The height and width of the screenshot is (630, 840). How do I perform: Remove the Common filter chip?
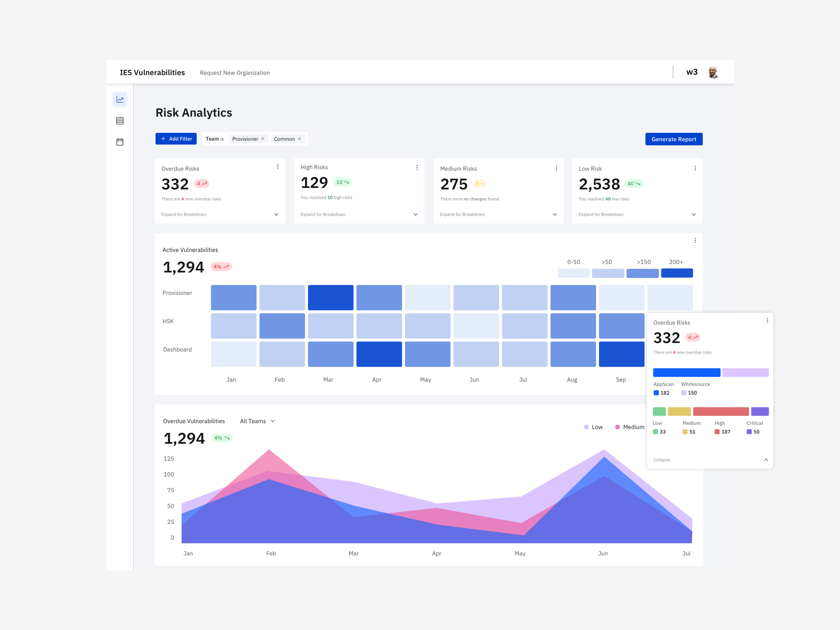pyautogui.click(x=300, y=139)
